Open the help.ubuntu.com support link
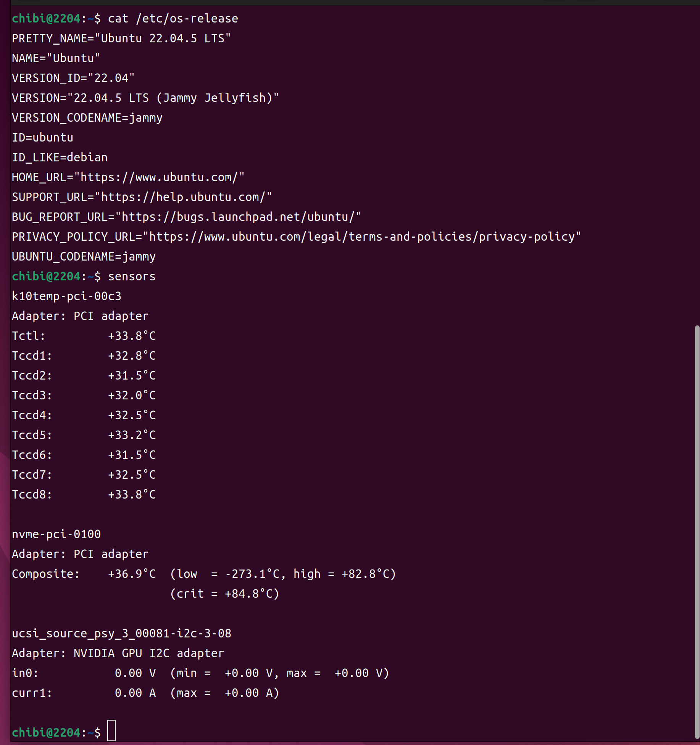Image resolution: width=700 pixels, height=745 pixels. [183, 197]
